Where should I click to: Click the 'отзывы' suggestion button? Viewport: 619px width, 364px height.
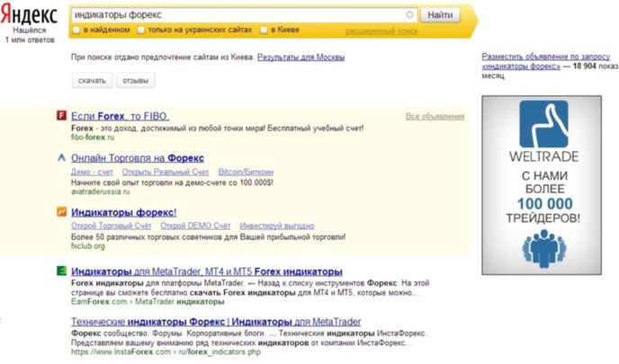pos(135,81)
